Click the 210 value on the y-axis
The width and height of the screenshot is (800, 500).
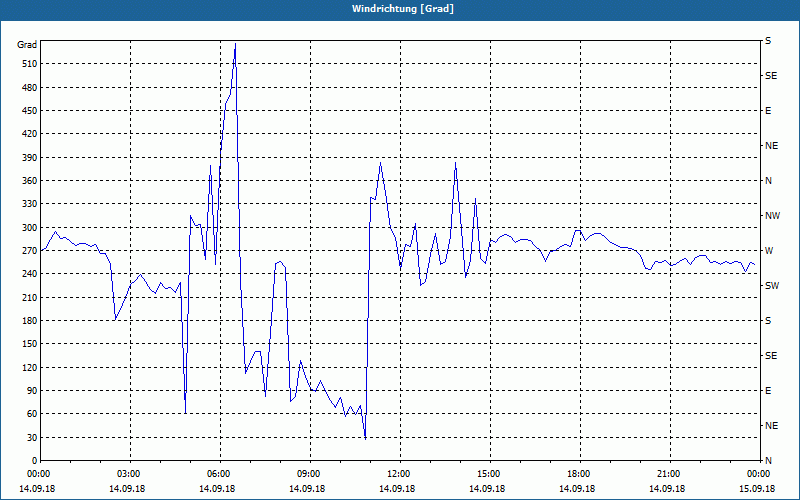(x=30, y=297)
